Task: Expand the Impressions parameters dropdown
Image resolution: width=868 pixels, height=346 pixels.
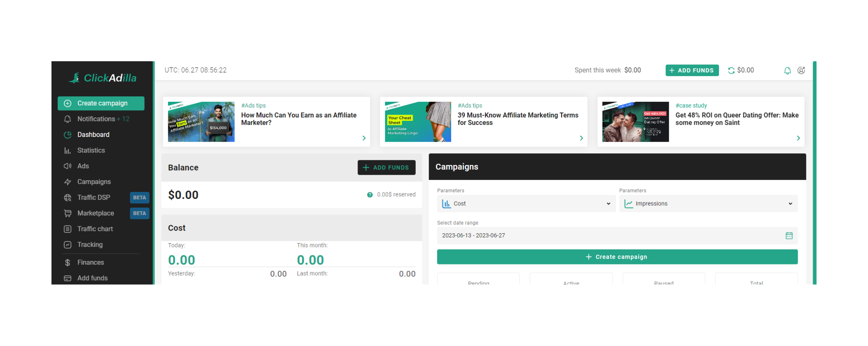Action: tap(708, 204)
